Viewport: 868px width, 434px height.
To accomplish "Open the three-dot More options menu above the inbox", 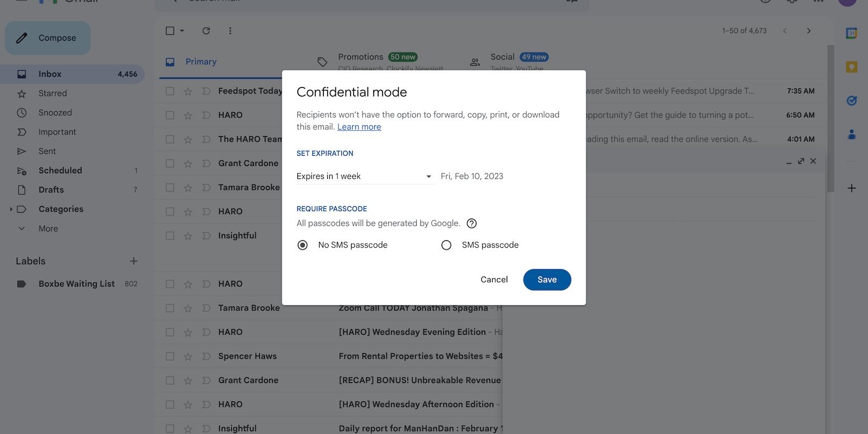I will tap(230, 31).
